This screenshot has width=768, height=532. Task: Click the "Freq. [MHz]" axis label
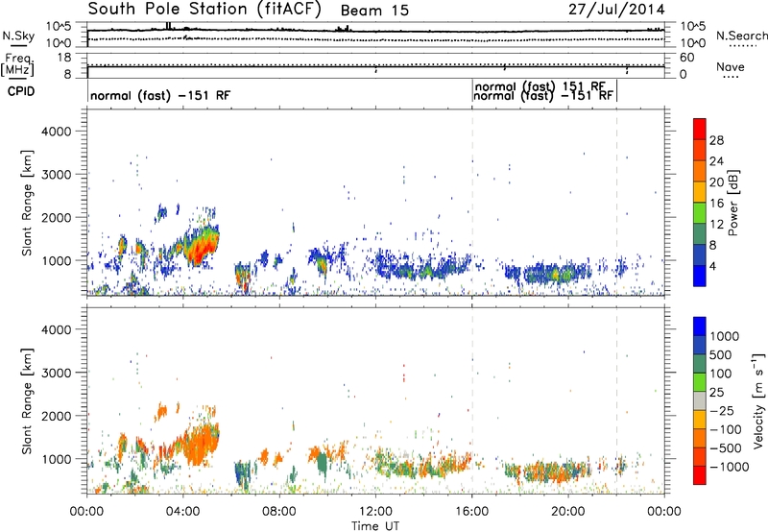click(17, 65)
